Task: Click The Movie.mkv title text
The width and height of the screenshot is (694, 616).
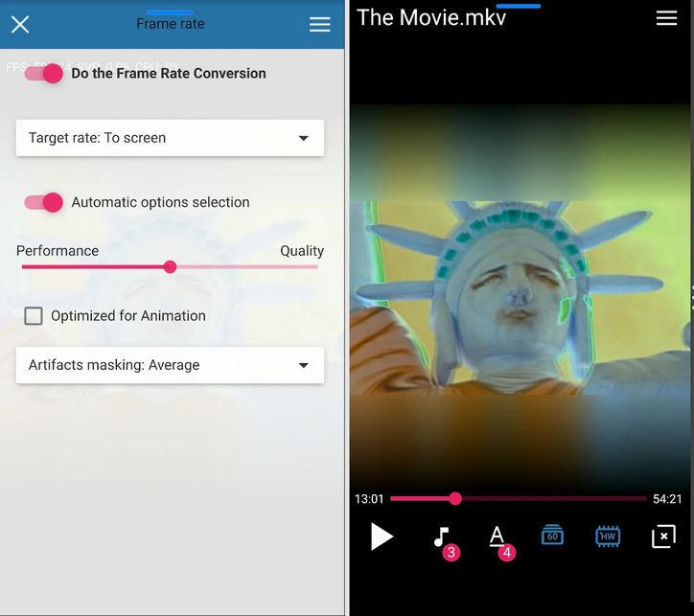Action: (431, 18)
